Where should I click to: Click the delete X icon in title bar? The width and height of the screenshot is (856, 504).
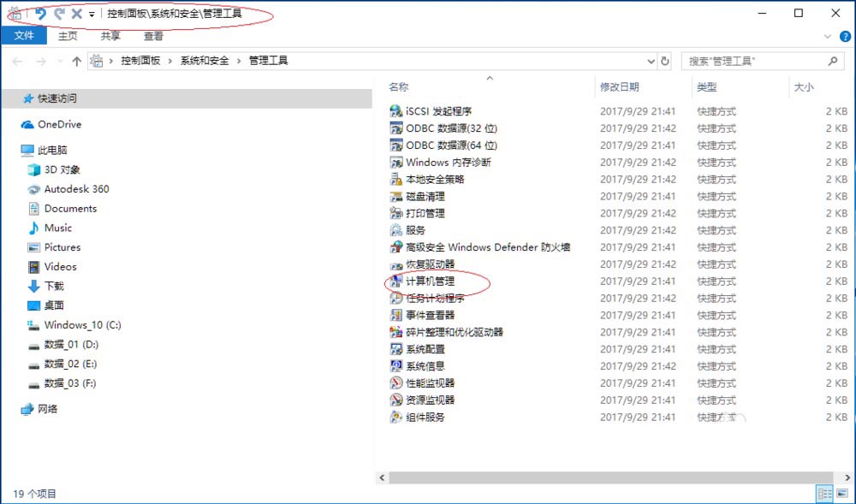point(77,14)
